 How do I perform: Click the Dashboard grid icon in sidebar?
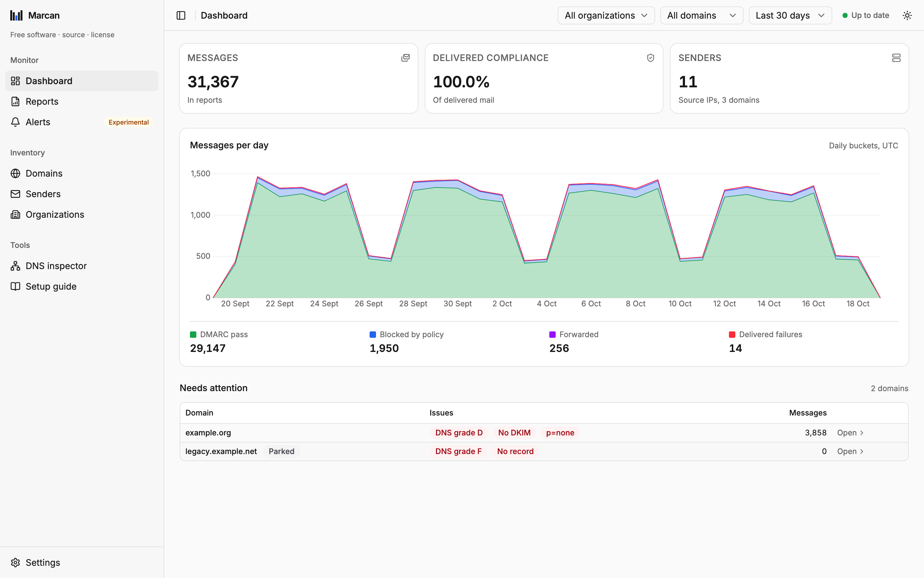point(15,81)
